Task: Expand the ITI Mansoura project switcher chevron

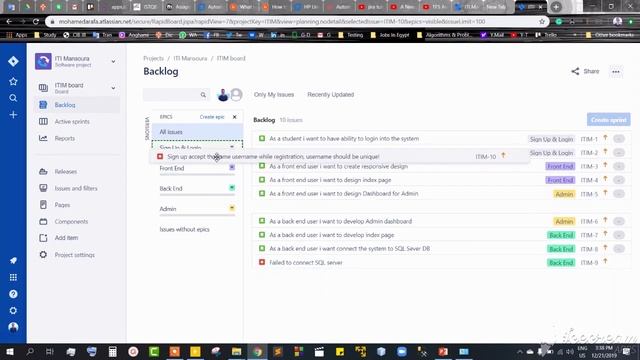Action: 113,62
